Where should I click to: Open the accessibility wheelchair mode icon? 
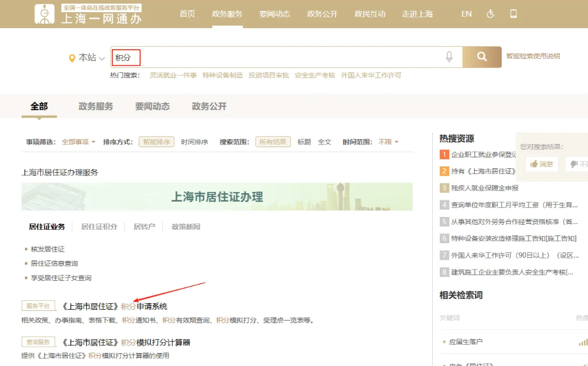tap(491, 14)
